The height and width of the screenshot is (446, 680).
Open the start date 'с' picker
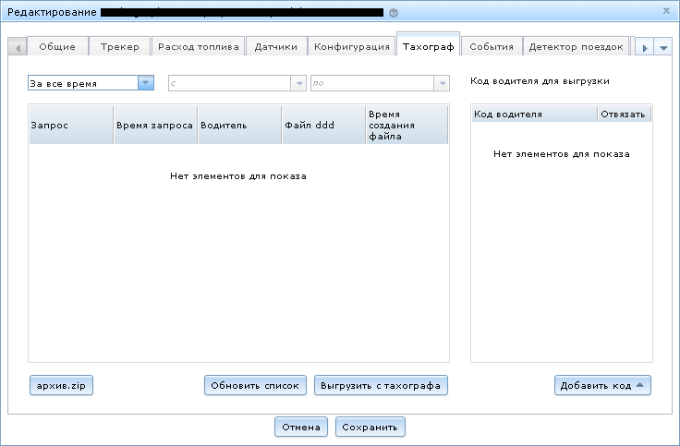(x=298, y=83)
